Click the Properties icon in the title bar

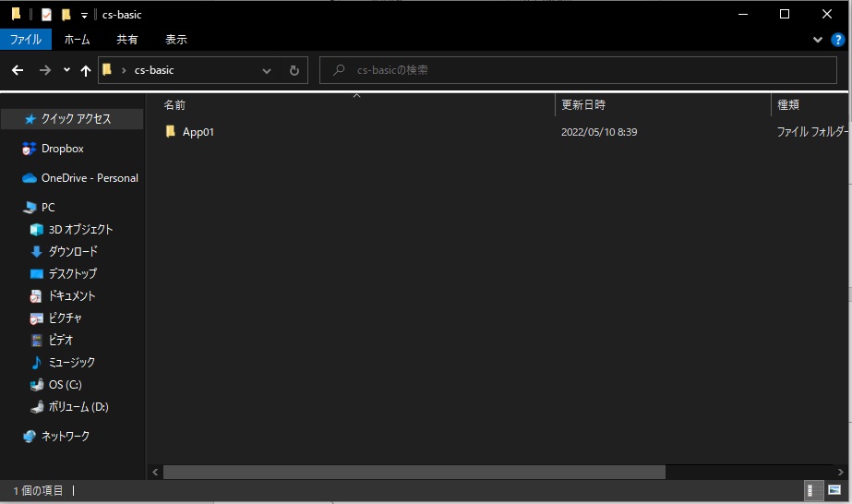click(x=46, y=15)
